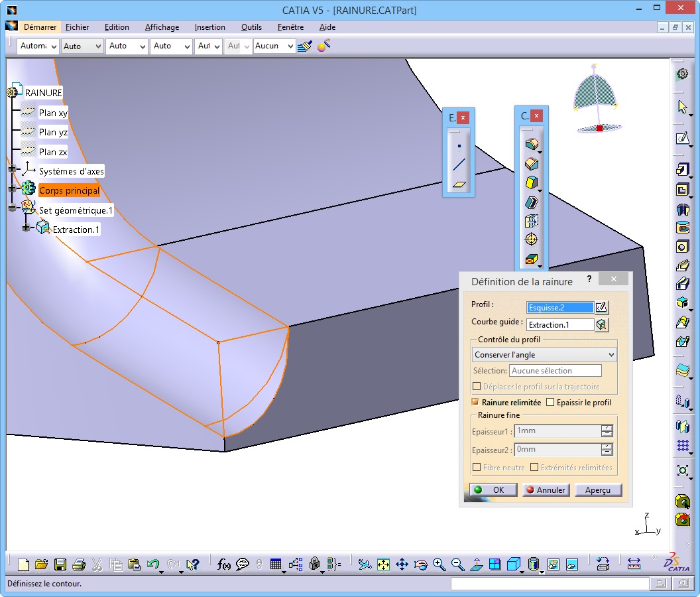The image size is (700, 597).
Task: Open the Conserver l'angle profile control dropdown
Action: coord(544,355)
